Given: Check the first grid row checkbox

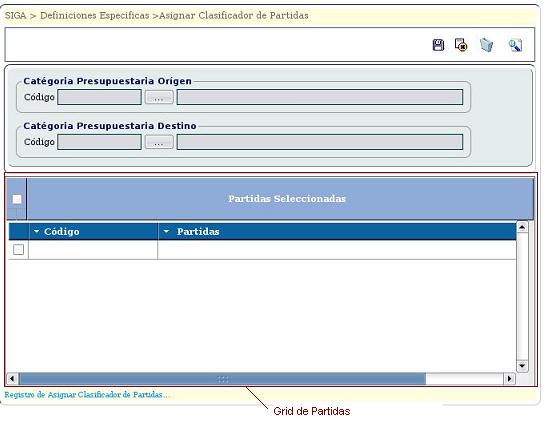Looking at the screenshot, I should [x=18, y=250].
